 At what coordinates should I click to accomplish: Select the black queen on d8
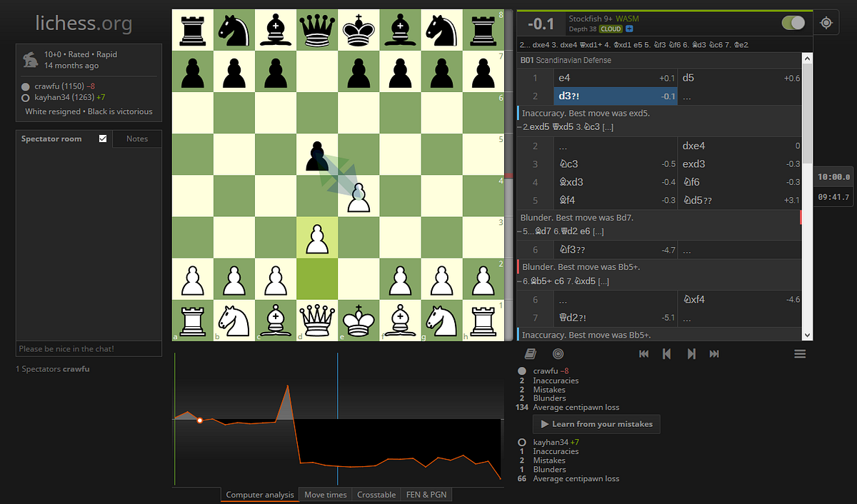[316, 30]
